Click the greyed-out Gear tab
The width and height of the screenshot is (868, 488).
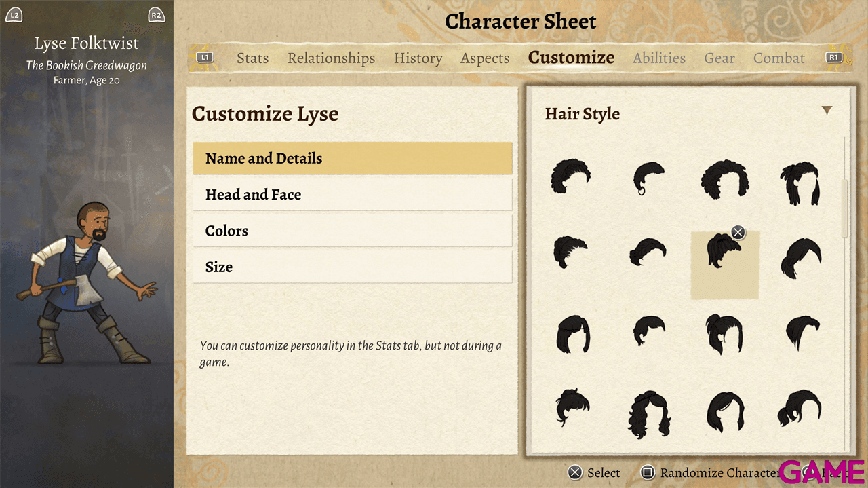719,58
